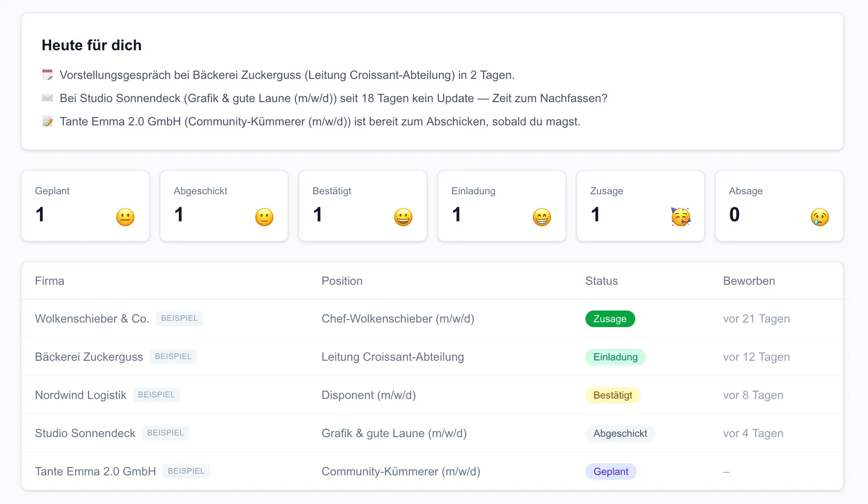
Task: Select the green Zusage status badge
Action: [610, 319]
